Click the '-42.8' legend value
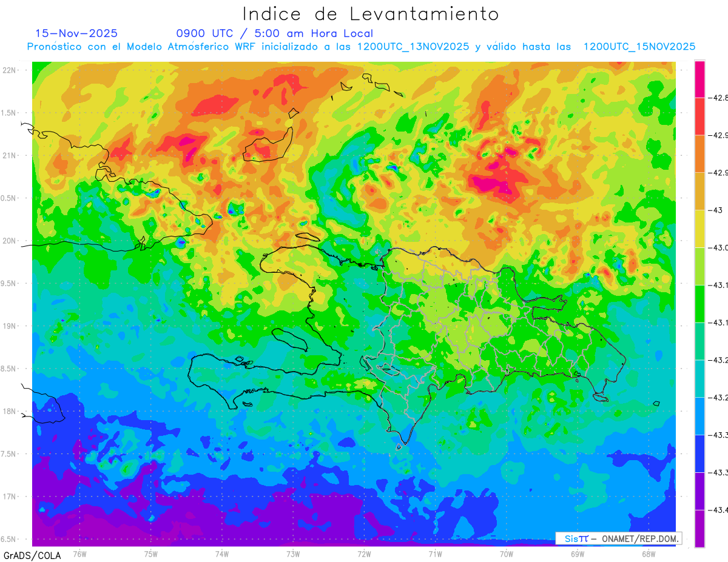Screen dimensions: 728x562 718,98
